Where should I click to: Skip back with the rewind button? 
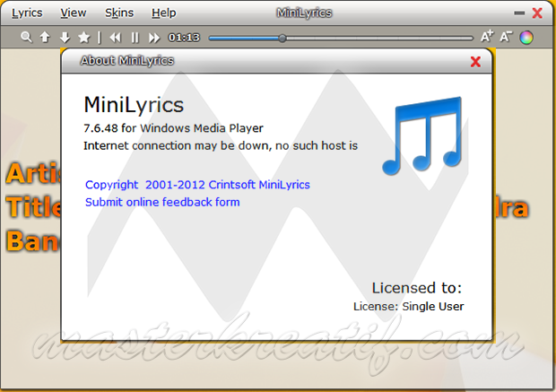116,38
